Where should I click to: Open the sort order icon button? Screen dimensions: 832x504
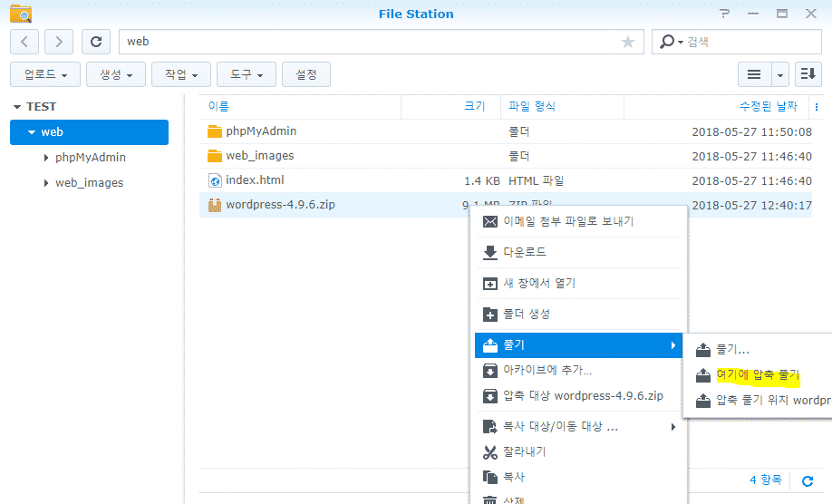coord(808,74)
